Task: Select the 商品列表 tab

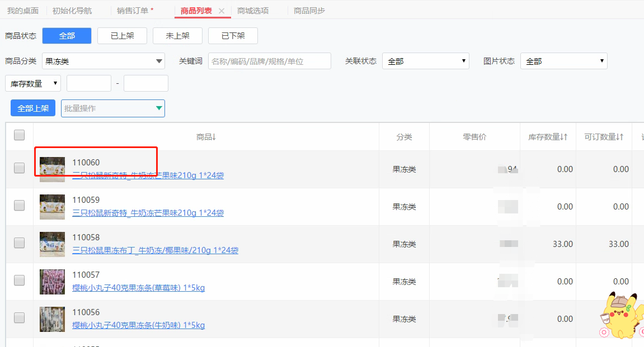Action: click(x=196, y=11)
